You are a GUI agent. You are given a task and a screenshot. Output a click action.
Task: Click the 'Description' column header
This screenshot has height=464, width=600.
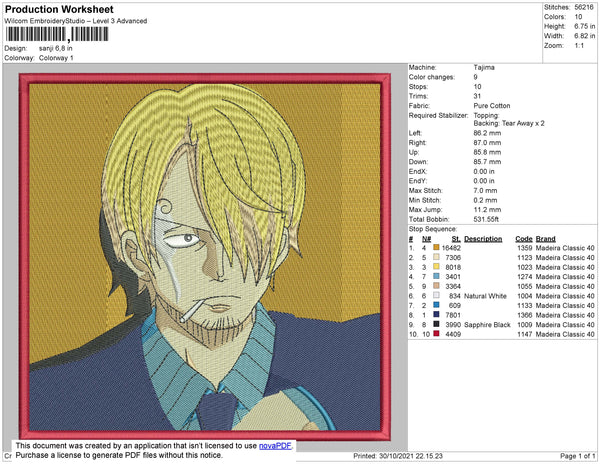(x=483, y=239)
